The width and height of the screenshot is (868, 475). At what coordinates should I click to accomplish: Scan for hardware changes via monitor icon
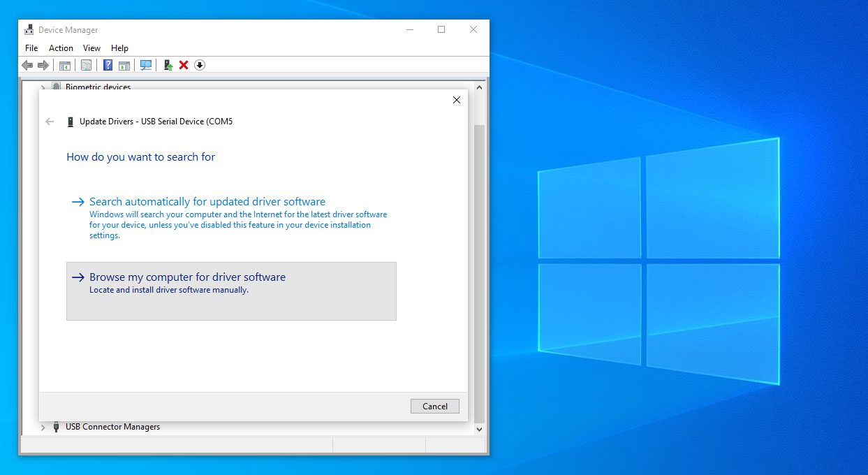(x=146, y=65)
